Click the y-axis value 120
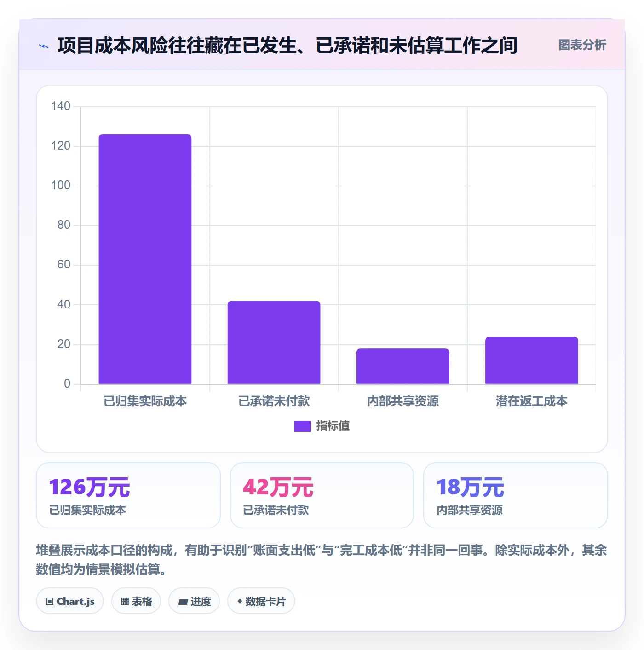644x650 pixels. pos(61,146)
